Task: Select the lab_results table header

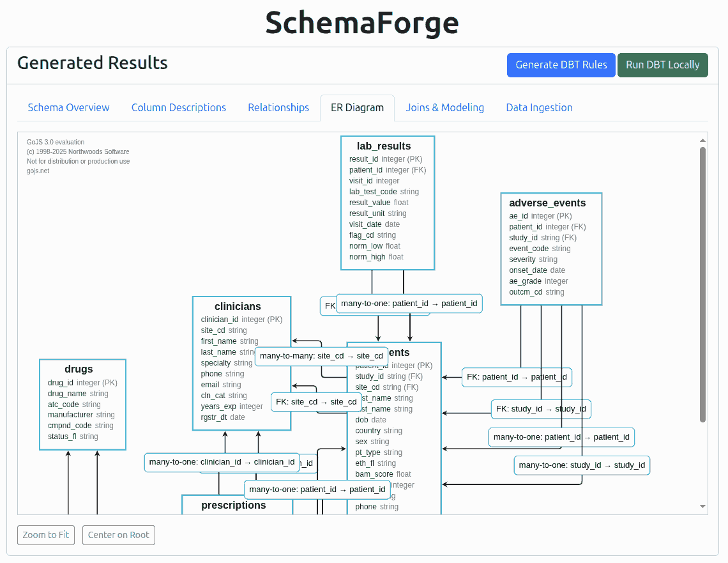Action: [x=384, y=146]
